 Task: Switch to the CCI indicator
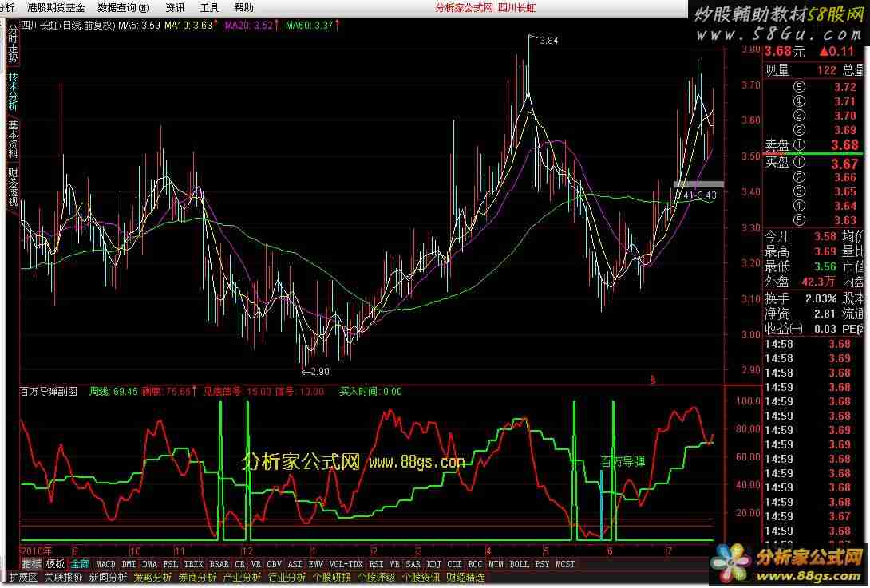tap(454, 564)
